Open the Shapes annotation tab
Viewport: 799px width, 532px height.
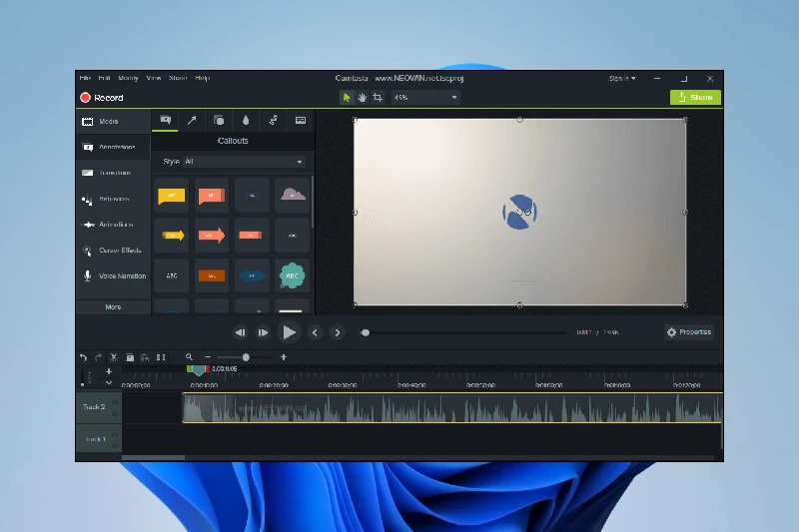click(x=219, y=120)
